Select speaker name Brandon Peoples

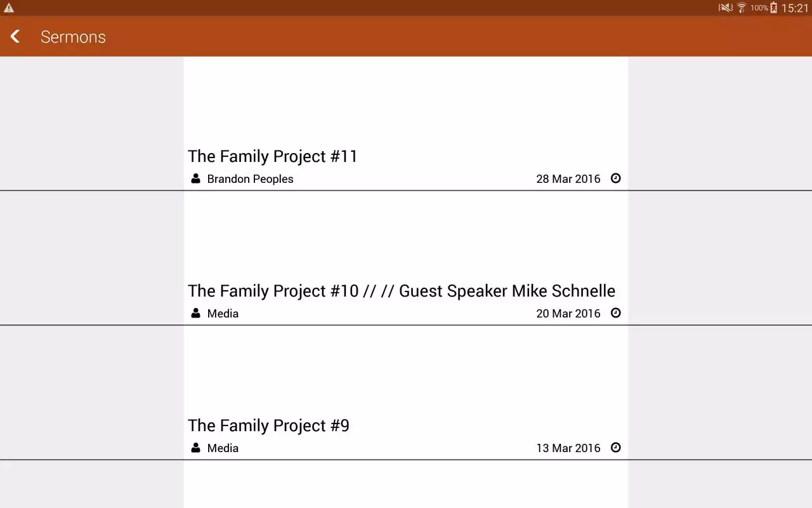pyautogui.click(x=250, y=179)
